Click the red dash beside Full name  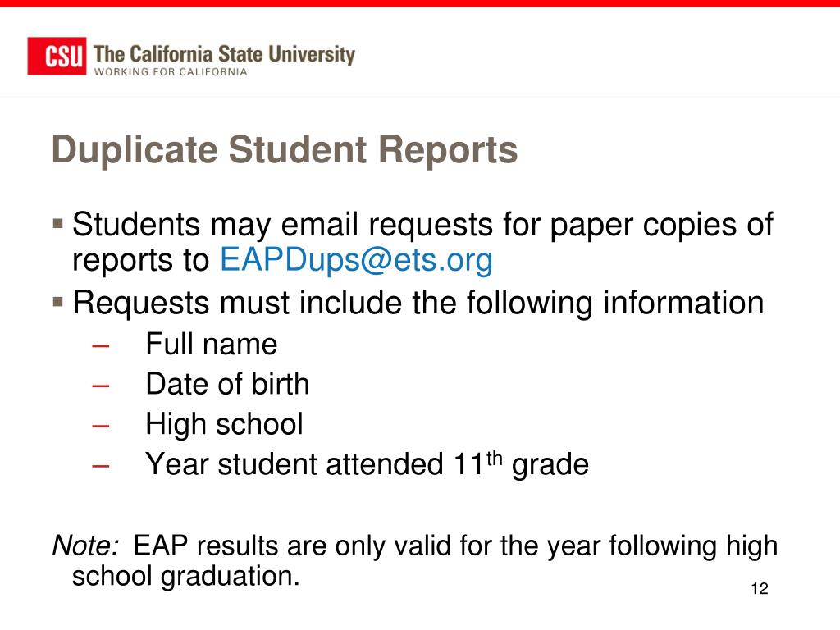click(x=101, y=345)
